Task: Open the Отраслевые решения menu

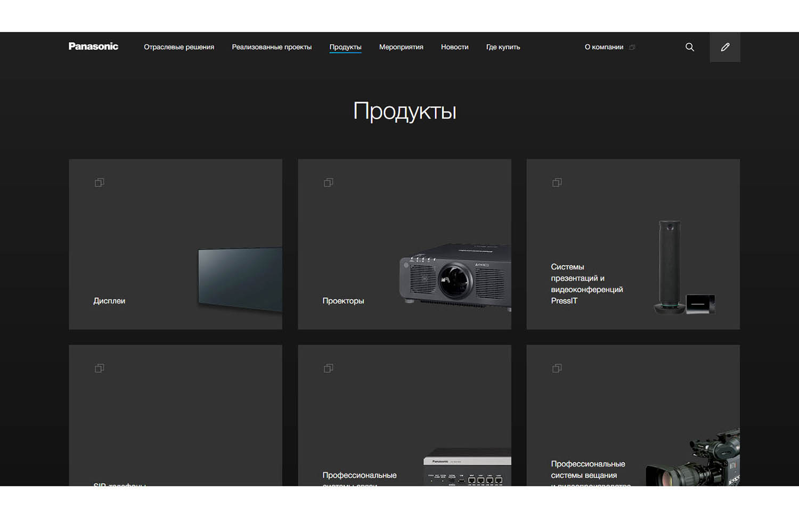Action: point(178,47)
